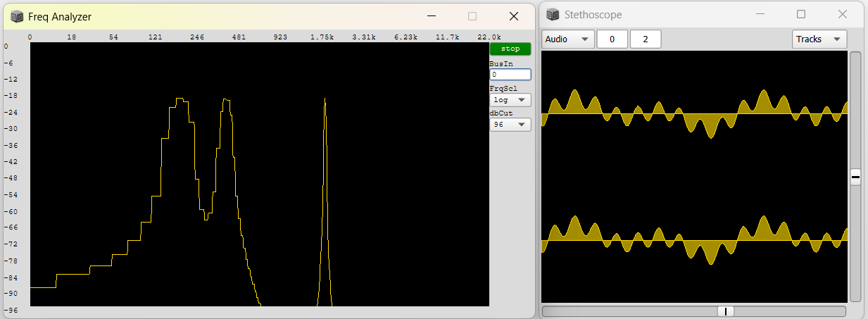The width and height of the screenshot is (868, 319).
Task: Click the Freq Analyzer window cube icon
Action: (x=17, y=16)
